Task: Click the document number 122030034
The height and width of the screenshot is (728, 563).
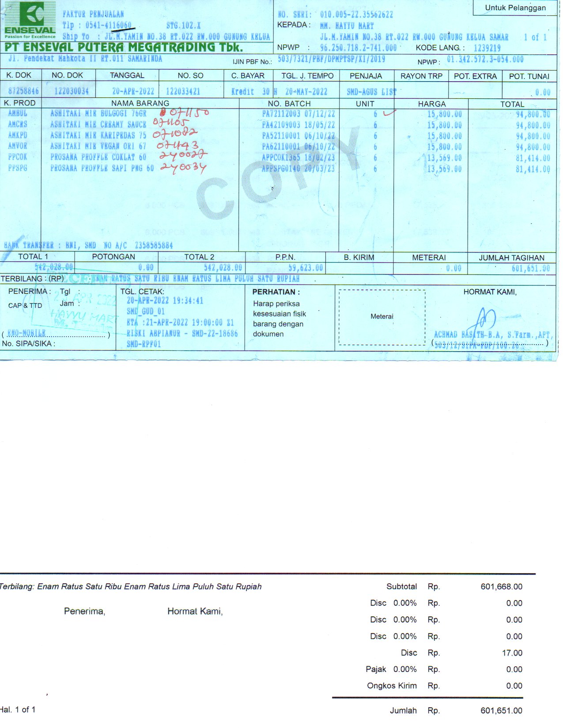Action: (x=71, y=91)
